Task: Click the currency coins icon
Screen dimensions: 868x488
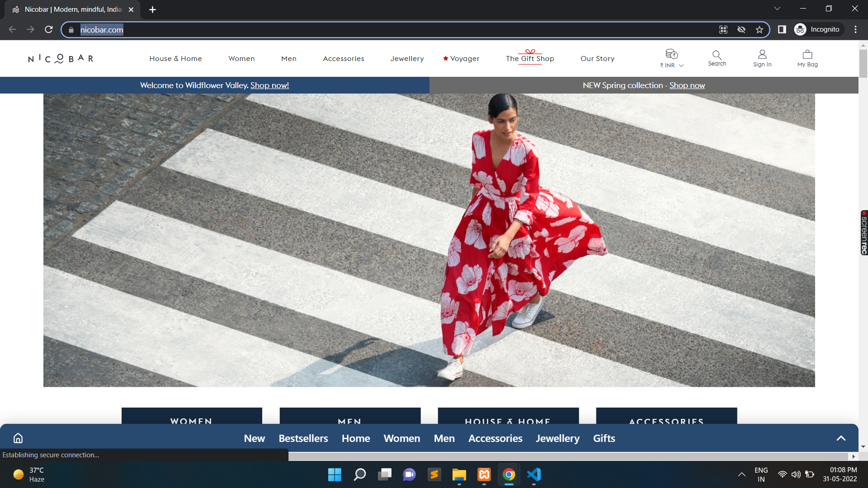Action: click(672, 54)
